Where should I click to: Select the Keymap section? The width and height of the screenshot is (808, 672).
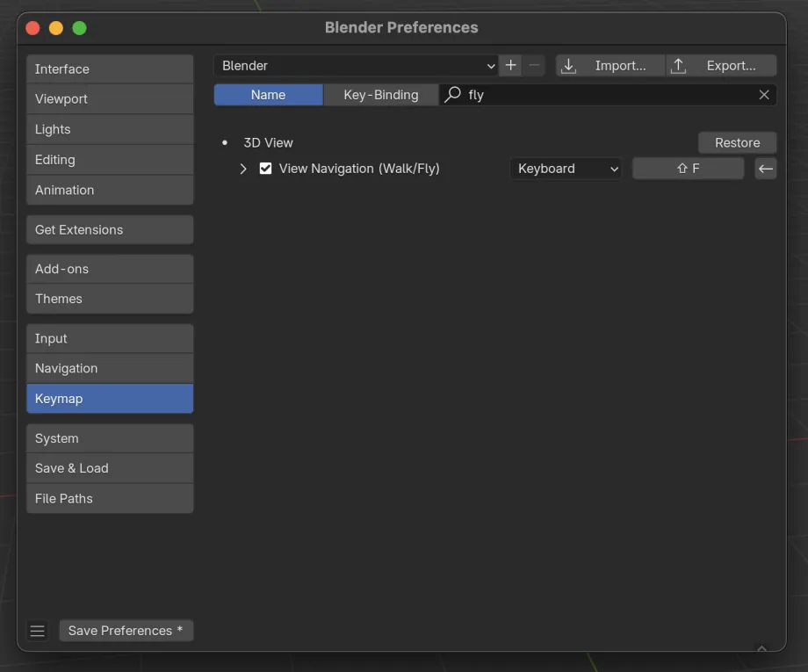click(x=110, y=398)
